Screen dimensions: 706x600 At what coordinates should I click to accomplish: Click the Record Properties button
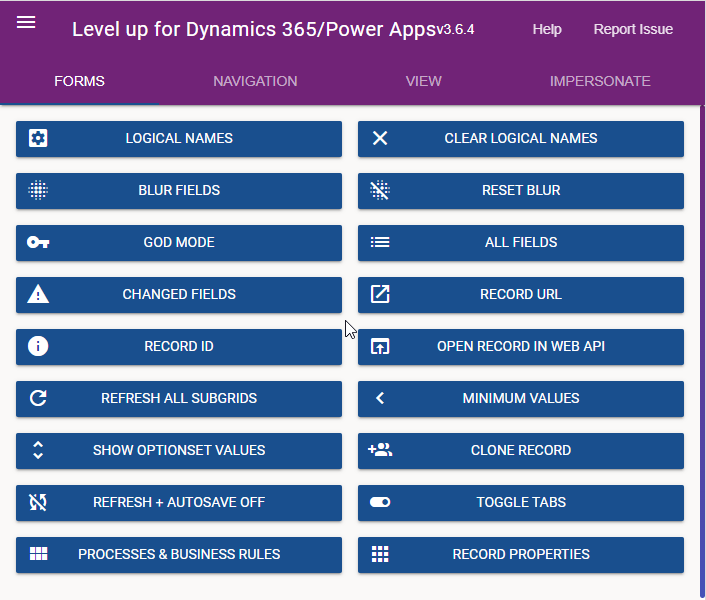(x=521, y=555)
